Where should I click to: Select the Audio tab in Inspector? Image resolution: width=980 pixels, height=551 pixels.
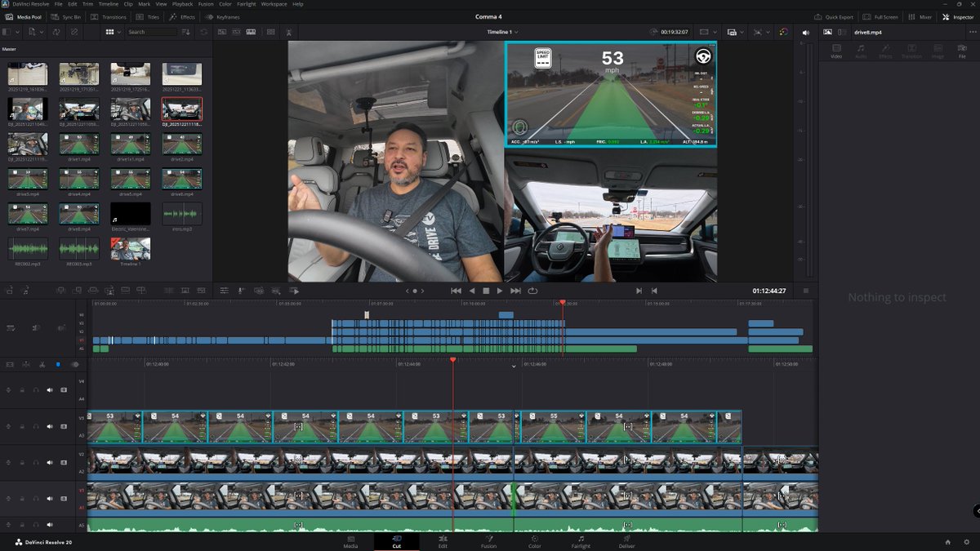[861, 51]
